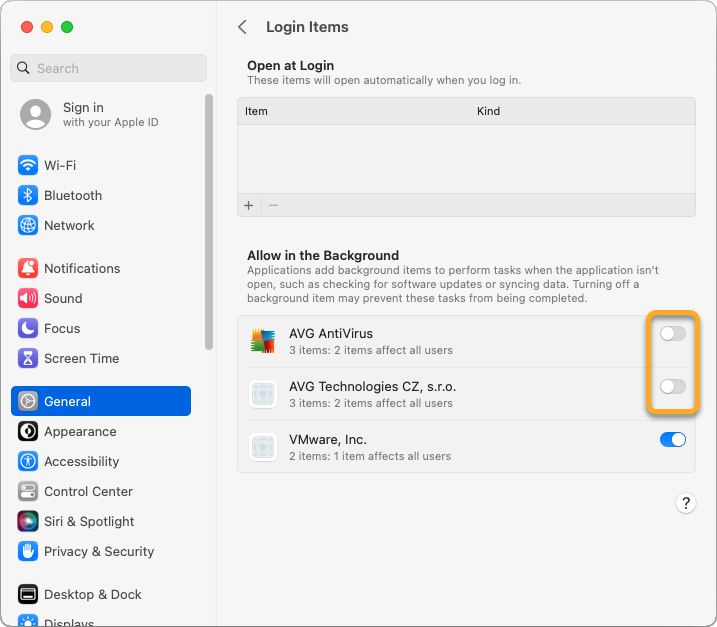The image size is (717, 627).
Task: Click the AVG AntiVirus app icon
Action: coord(263,341)
